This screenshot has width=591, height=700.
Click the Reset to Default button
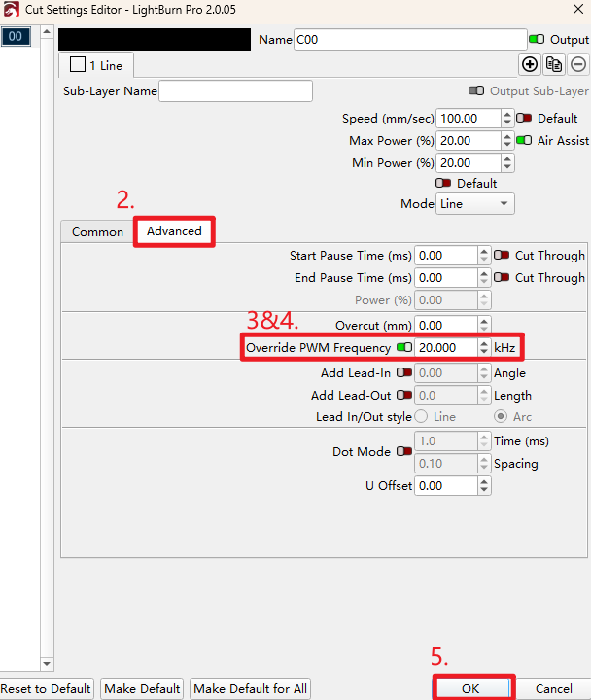click(x=46, y=688)
